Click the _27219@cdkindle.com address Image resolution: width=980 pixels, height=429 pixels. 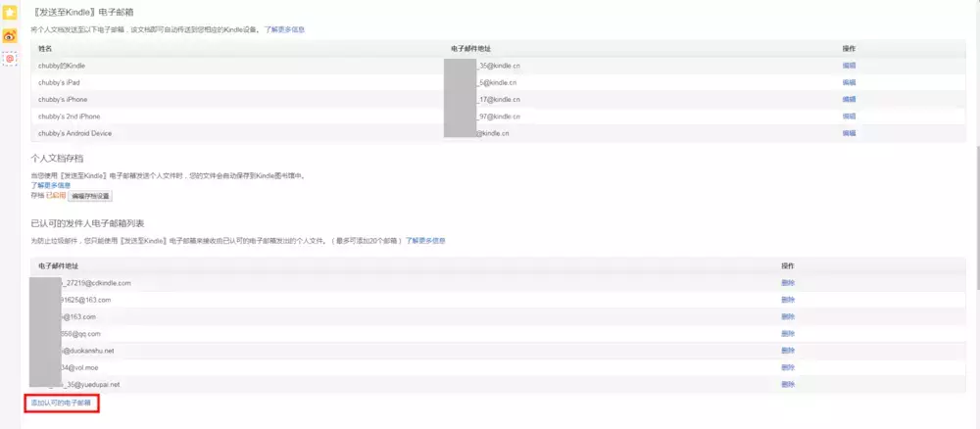coord(96,283)
